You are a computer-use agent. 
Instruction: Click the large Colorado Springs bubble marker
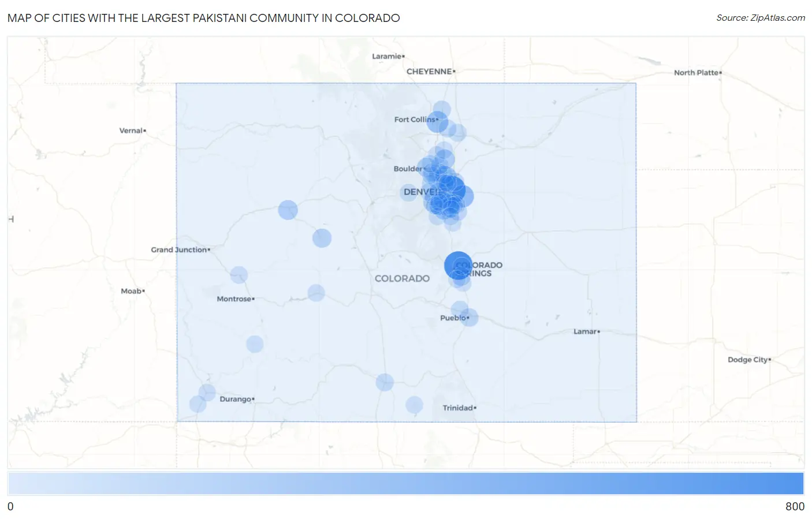coord(458,266)
